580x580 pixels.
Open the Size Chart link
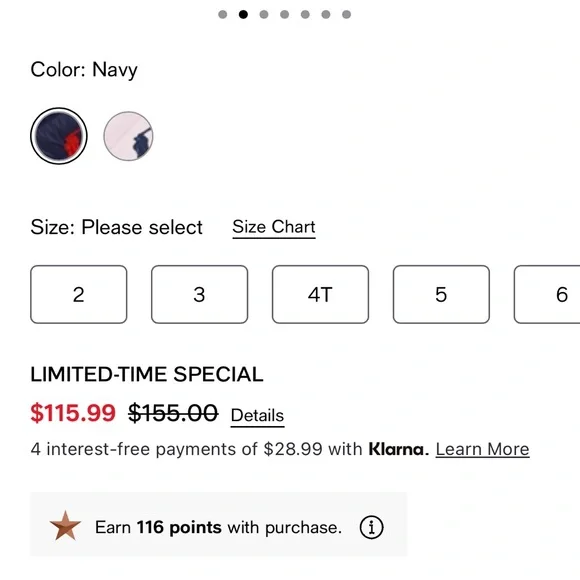coord(274,227)
